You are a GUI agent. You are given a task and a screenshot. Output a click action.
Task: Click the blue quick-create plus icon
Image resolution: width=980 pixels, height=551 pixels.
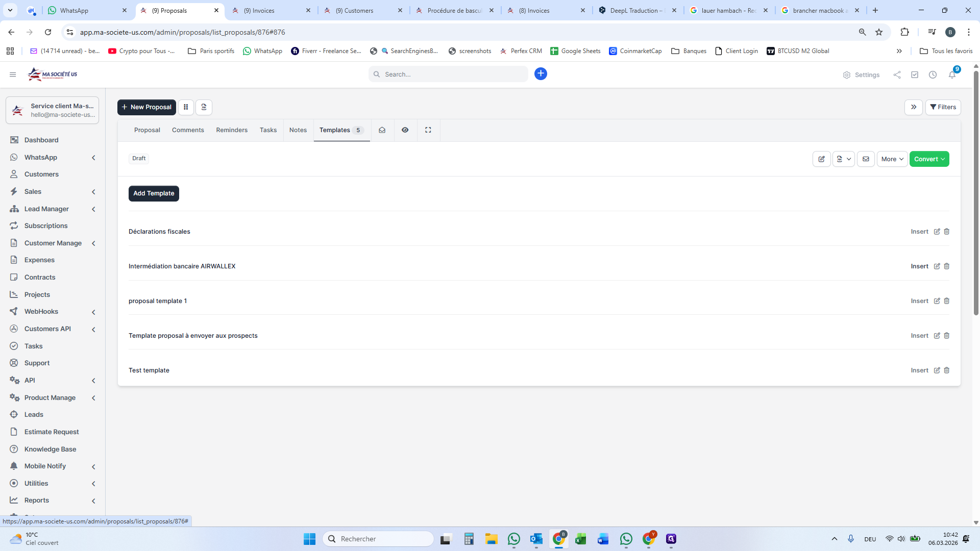(541, 74)
